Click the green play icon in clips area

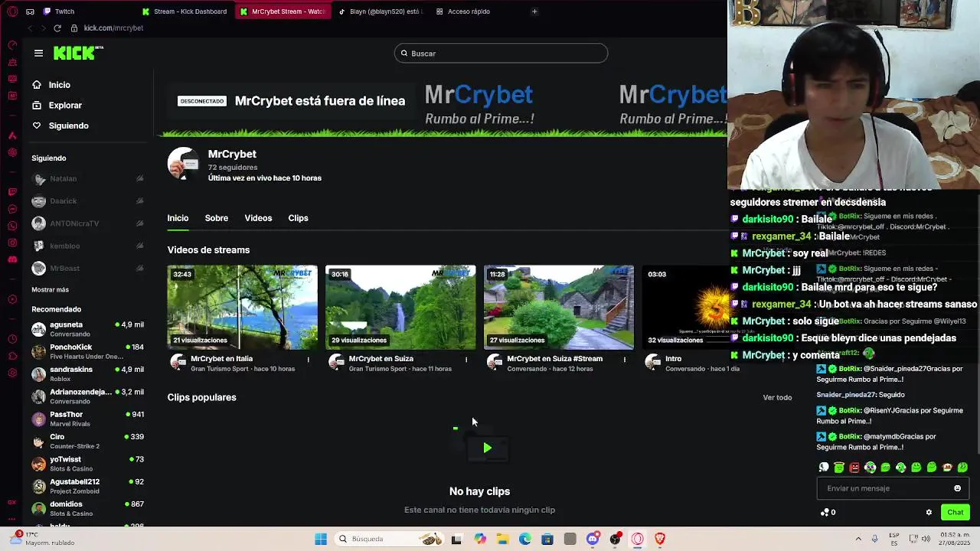[x=487, y=448]
